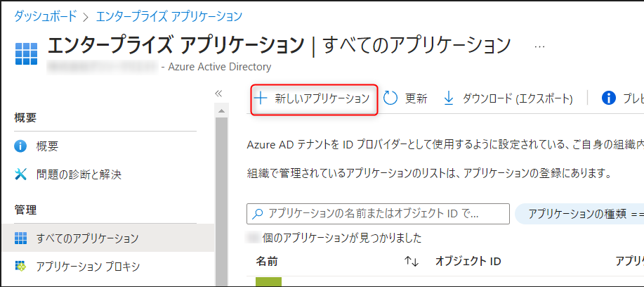Image resolution: width=644 pixels, height=287 pixels.
Task: Select すべてのアプリケーション in management menu
Action: pos(88,238)
